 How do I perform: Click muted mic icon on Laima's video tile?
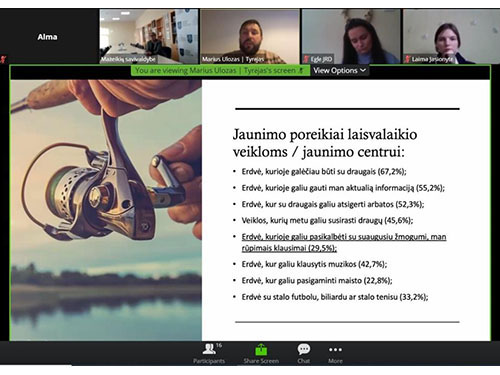pyautogui.click(x=407, y=59)
